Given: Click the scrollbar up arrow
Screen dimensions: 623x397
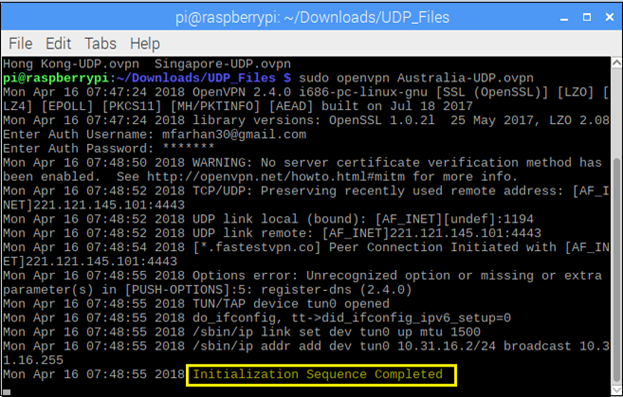Looking at the screenshot, I should point(616,62).
